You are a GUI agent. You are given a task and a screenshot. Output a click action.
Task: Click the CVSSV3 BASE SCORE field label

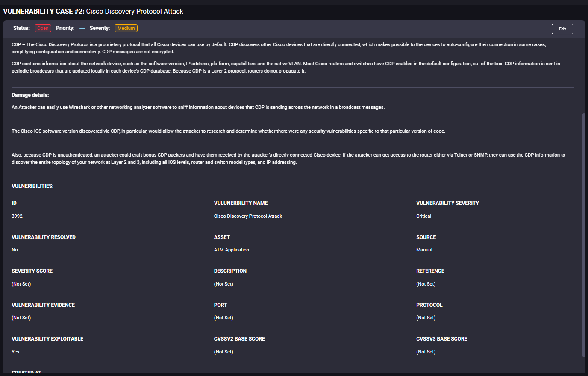(x=442, y=339)
